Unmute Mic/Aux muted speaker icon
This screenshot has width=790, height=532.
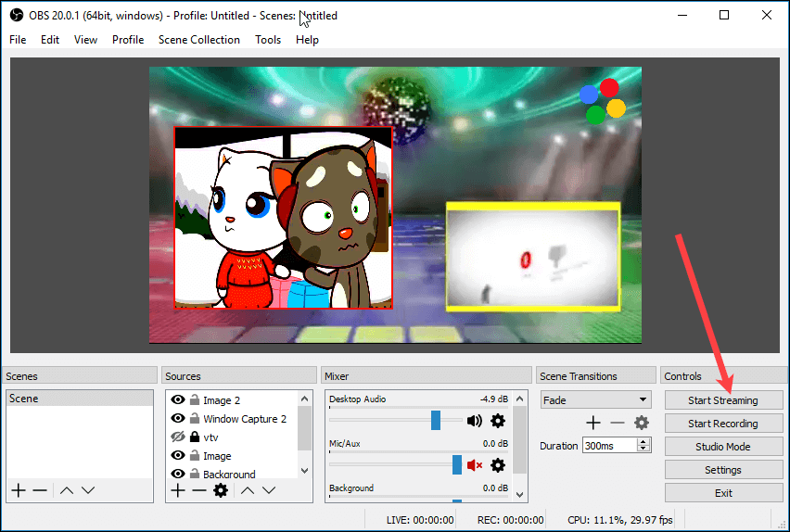pos(474,465)
